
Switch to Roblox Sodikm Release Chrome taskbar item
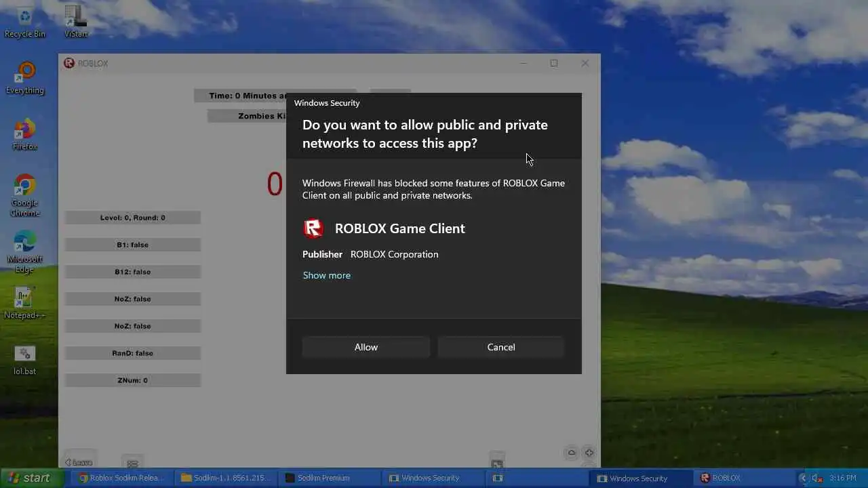click(121, 478)
